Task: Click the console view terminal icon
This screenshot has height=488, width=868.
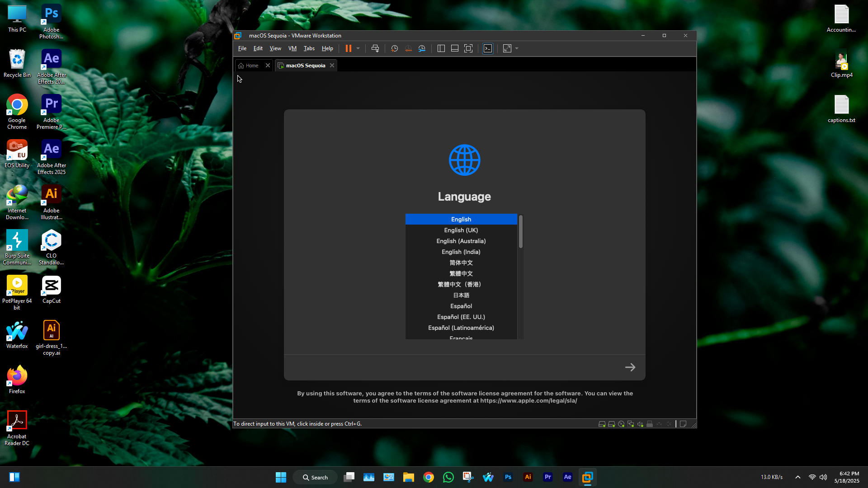Action: coord(488,48)
